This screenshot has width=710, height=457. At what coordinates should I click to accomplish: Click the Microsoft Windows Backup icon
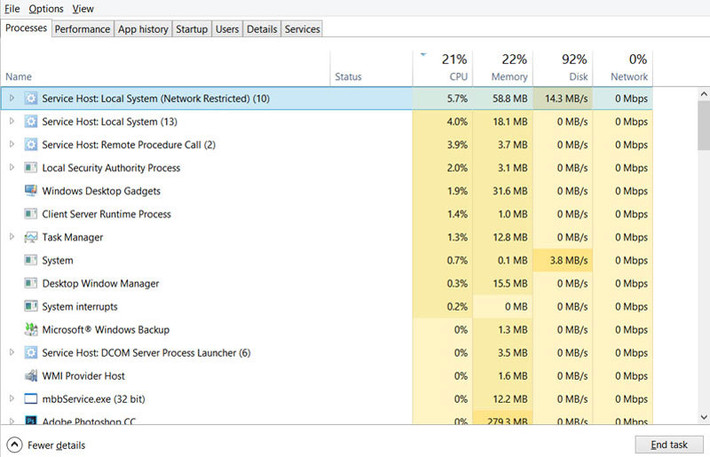(31, 329)
